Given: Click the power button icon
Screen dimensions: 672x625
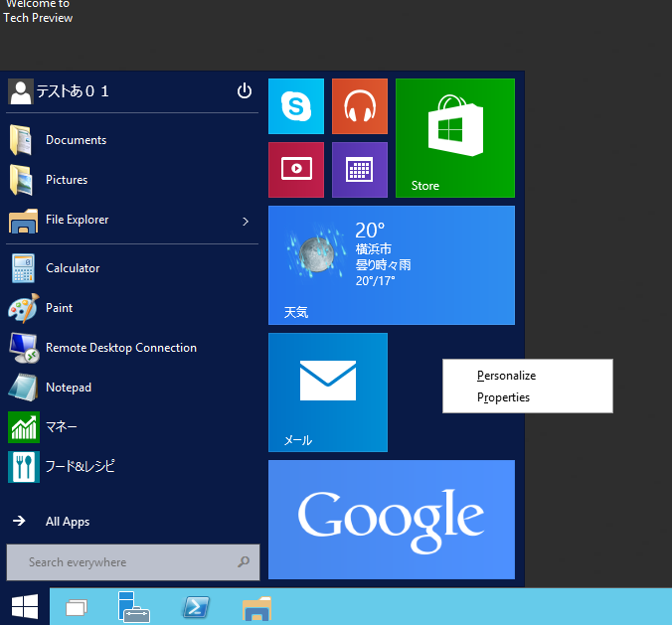Looking at the screenshot, I should [x=245, y=90].
